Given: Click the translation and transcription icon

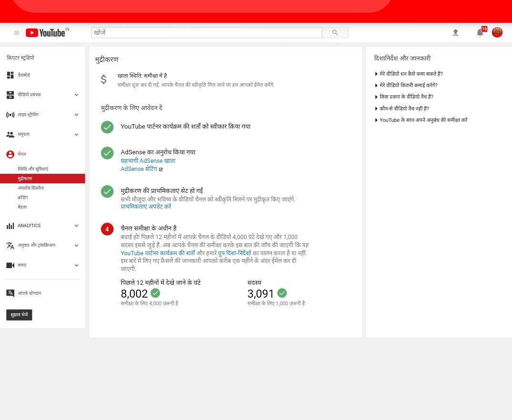Looking at the screenshot, I should 10,245.
